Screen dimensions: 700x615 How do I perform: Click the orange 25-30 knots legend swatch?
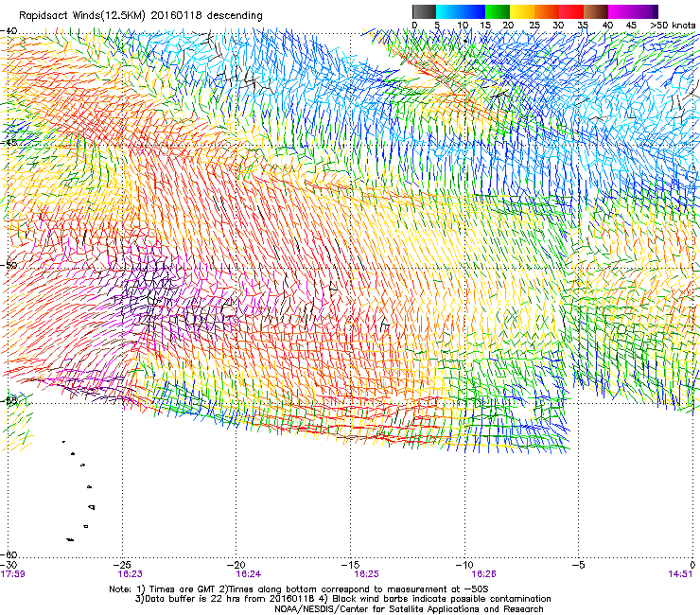547,11
